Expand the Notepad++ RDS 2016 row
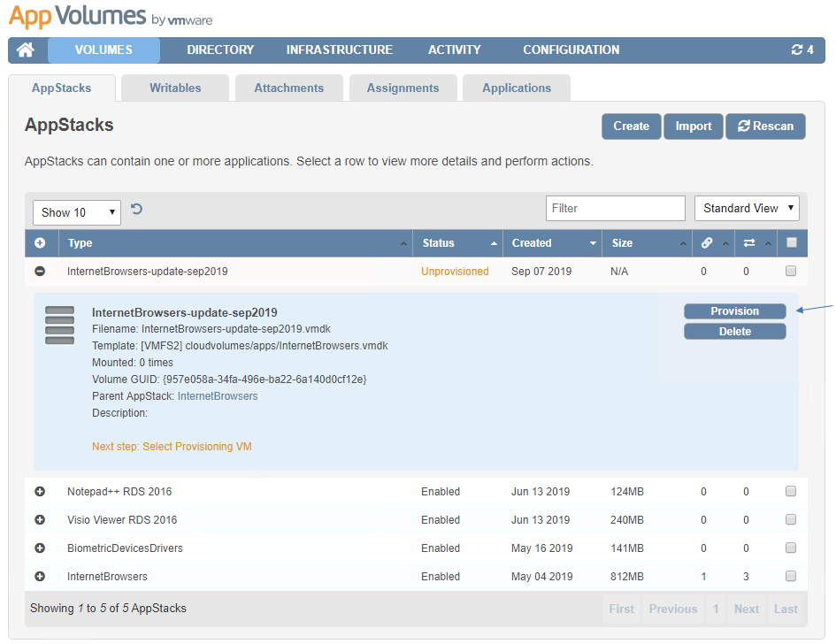The height and width of the screenshot is (644, 836). (x=40, y=492)
